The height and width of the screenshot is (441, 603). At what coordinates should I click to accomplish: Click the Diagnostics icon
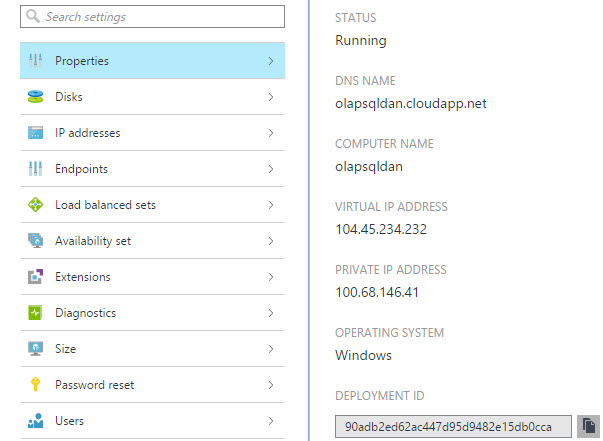click(36, 313)
